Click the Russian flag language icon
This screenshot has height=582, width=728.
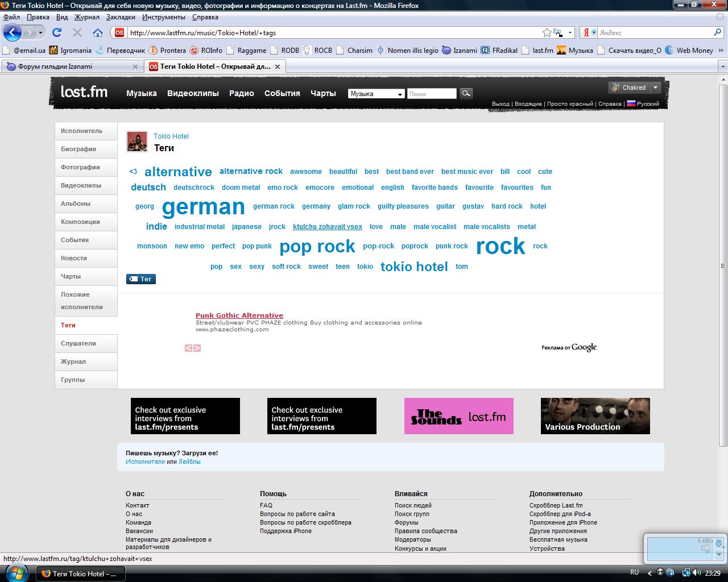coord(631,103)
